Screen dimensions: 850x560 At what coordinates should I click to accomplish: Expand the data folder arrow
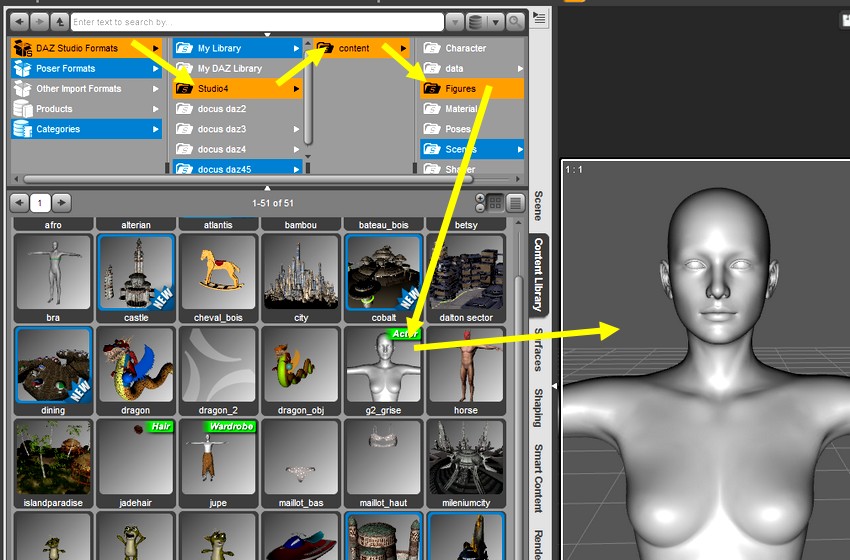point(519,68)
